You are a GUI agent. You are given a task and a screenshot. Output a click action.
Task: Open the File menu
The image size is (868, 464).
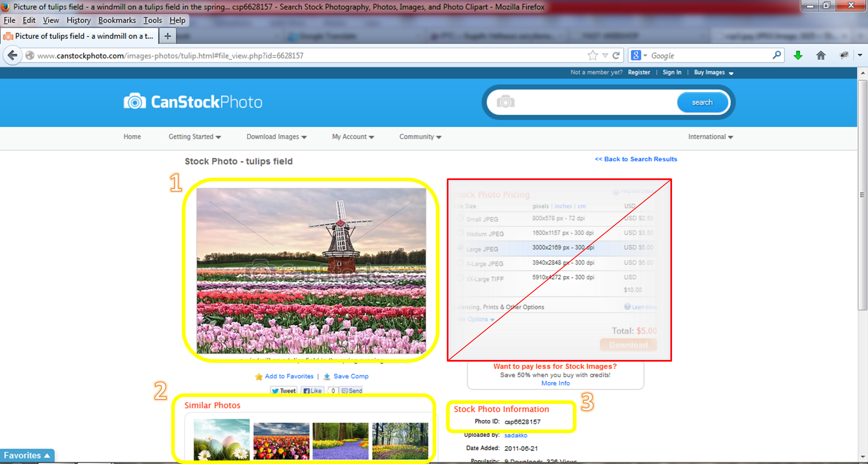9,20
